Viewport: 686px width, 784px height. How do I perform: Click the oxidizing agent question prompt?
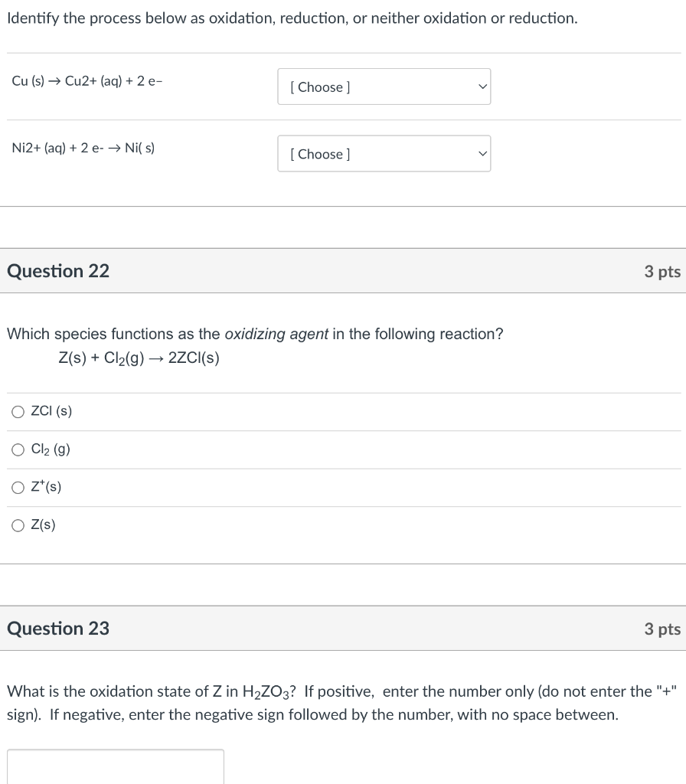click(x=255, y=334)
